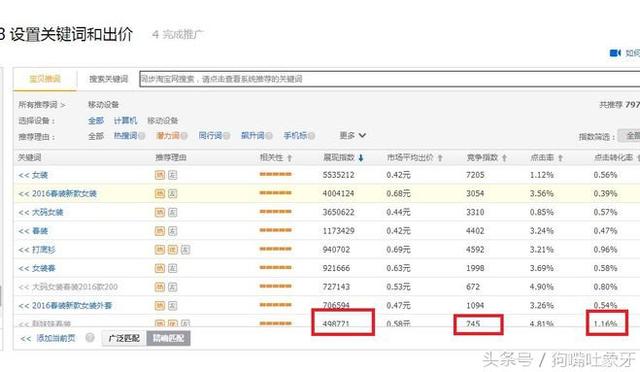Click the keyword search input field

click(389, 79)
